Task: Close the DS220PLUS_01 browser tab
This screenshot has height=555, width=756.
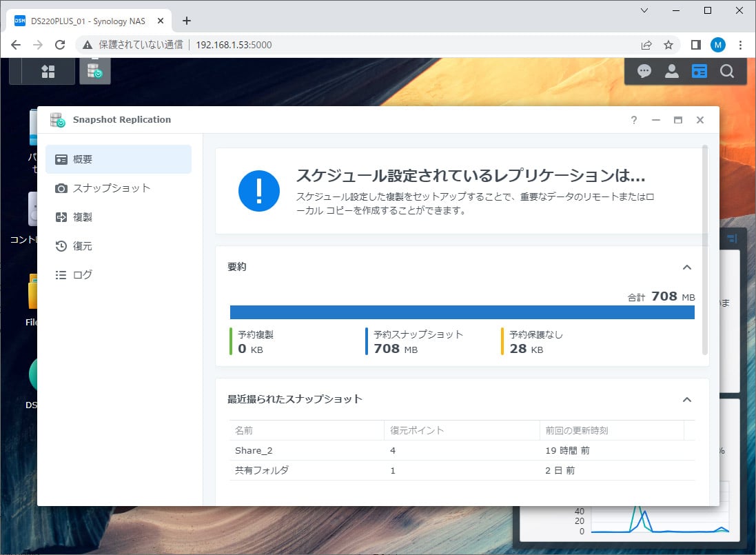Action: tap(161, 21)
